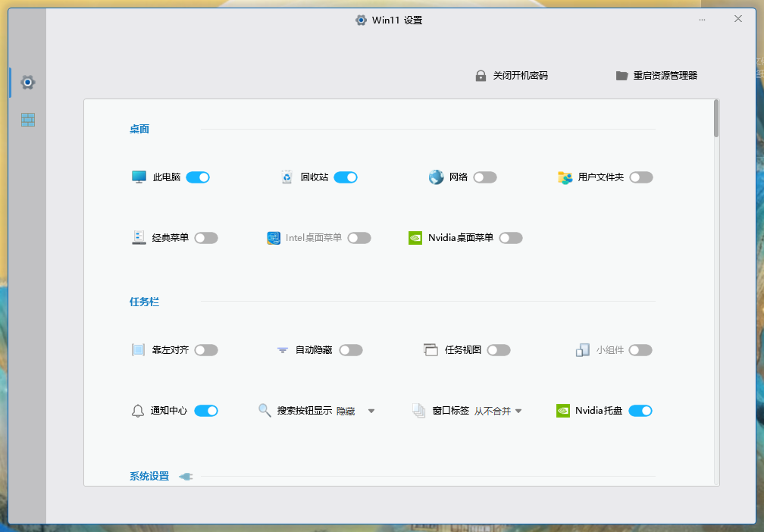
Task: Disable the 回收站 toggle
Action: pos(346,177)
